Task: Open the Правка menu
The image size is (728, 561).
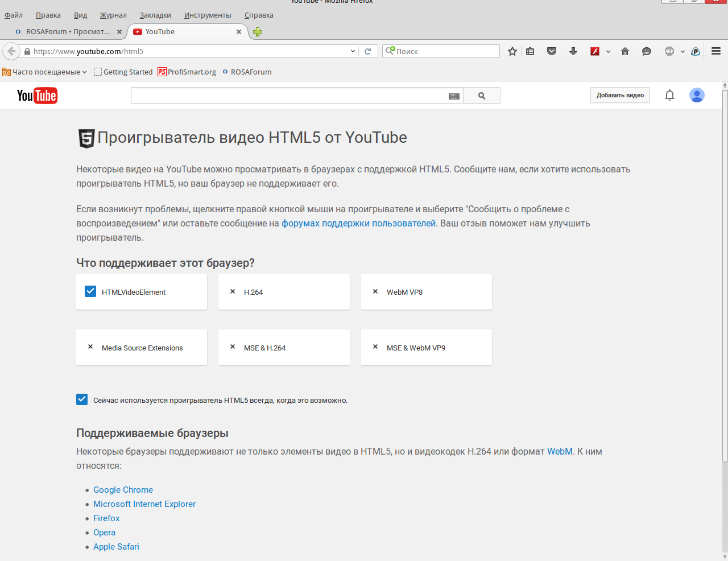Action: 48,15
